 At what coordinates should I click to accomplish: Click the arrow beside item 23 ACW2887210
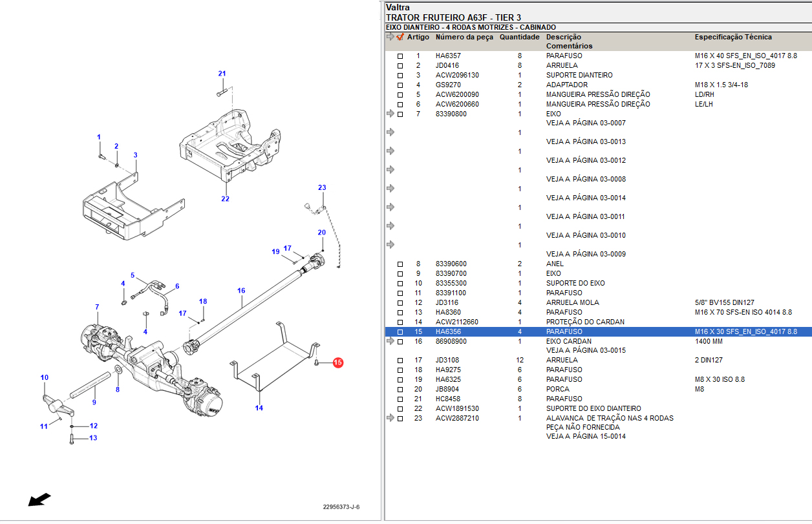(x=390, y=418)
